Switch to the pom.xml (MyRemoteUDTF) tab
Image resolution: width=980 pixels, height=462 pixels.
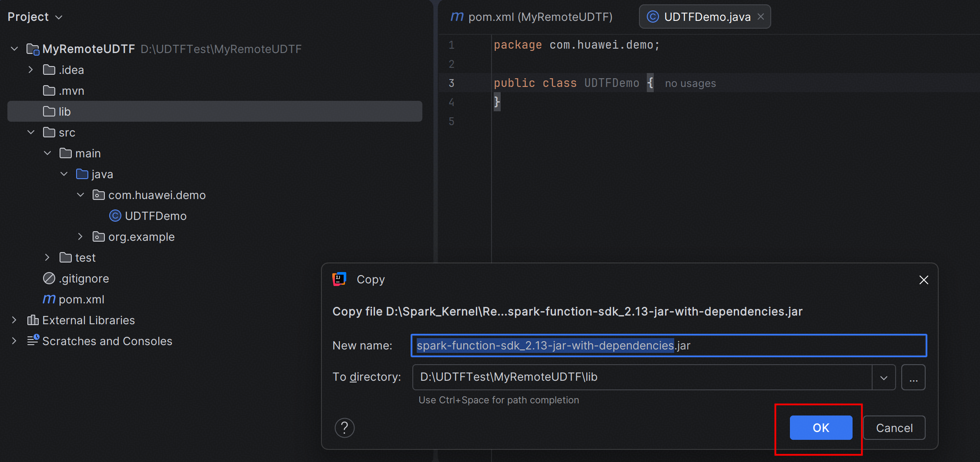(532, 17)
